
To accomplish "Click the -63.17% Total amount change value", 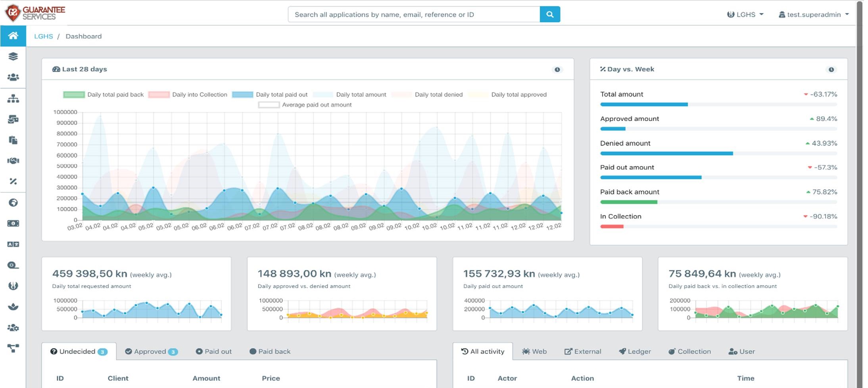I will click(824, 94).
